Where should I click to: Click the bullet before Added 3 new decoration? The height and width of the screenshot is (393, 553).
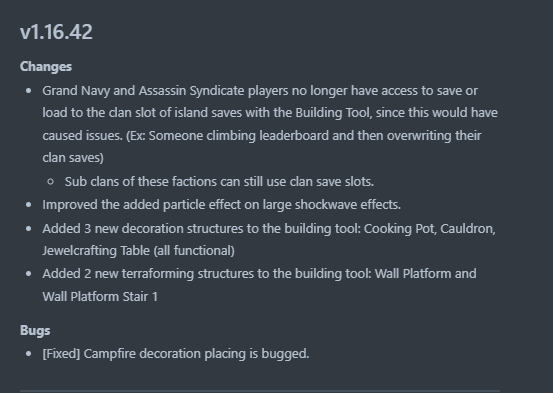(29, 229)
